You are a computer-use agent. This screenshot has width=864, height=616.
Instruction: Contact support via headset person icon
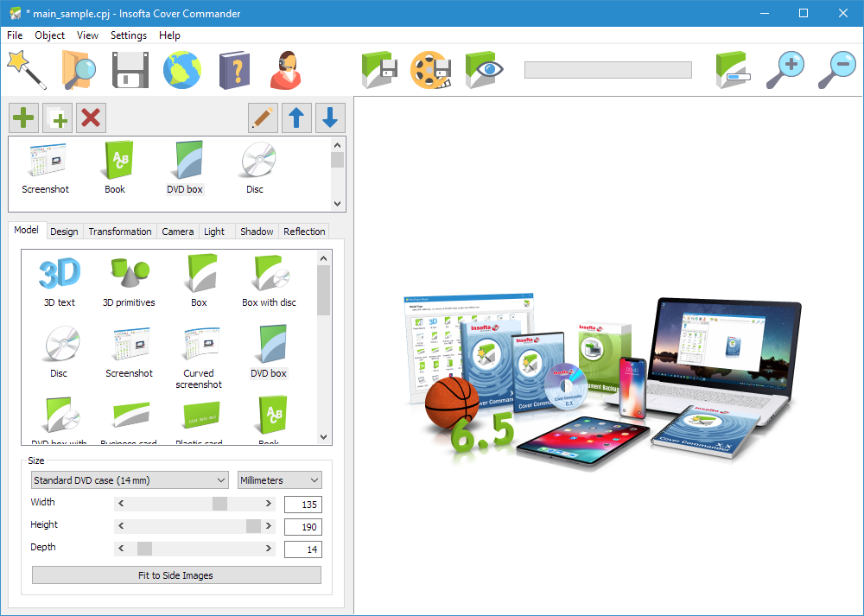[286, 70]
